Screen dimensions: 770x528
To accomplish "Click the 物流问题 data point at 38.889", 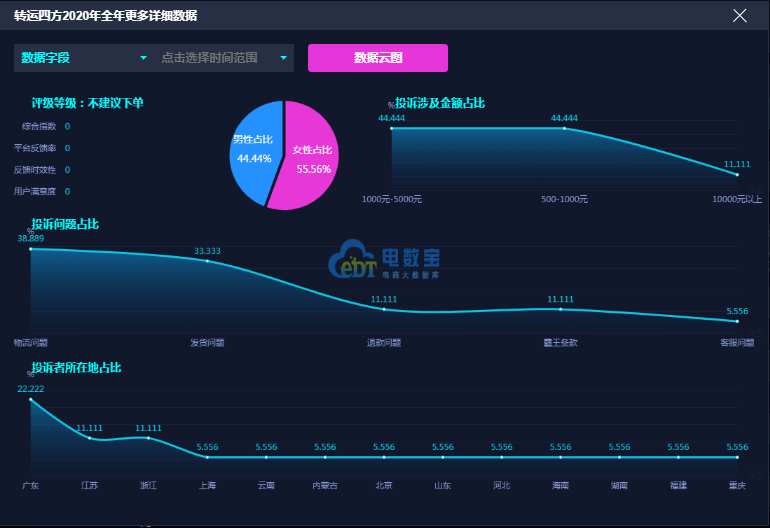I will [x=30, y=249].
